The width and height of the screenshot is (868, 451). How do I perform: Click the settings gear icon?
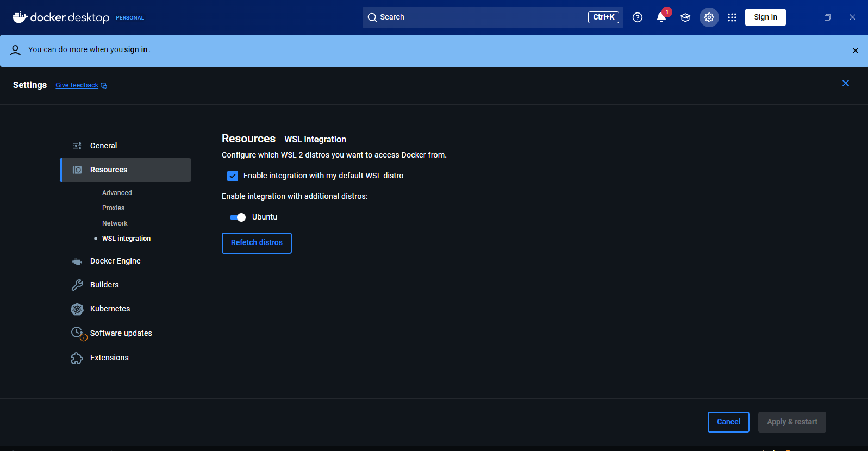[x=709, y=17]
